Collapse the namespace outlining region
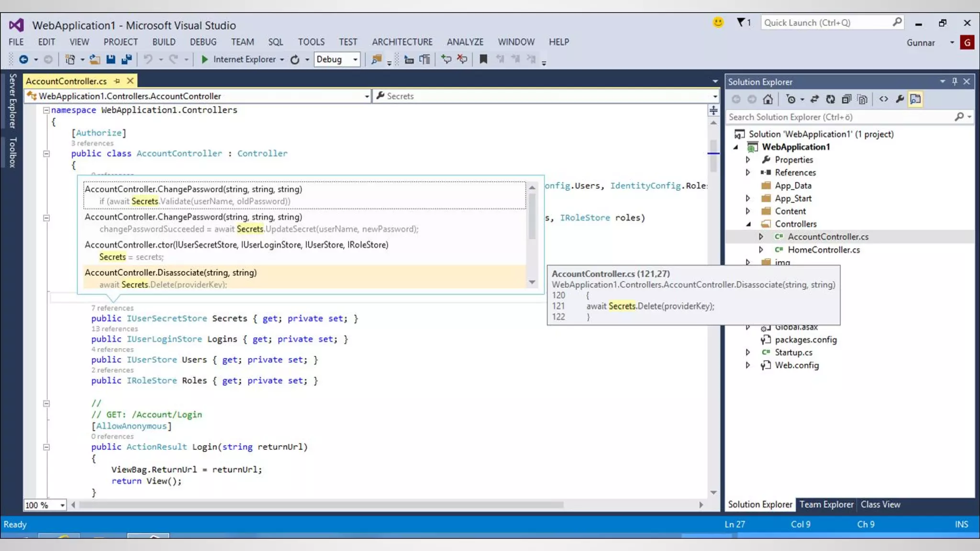This screenshot has height=551, width=980. click(46, 110)
